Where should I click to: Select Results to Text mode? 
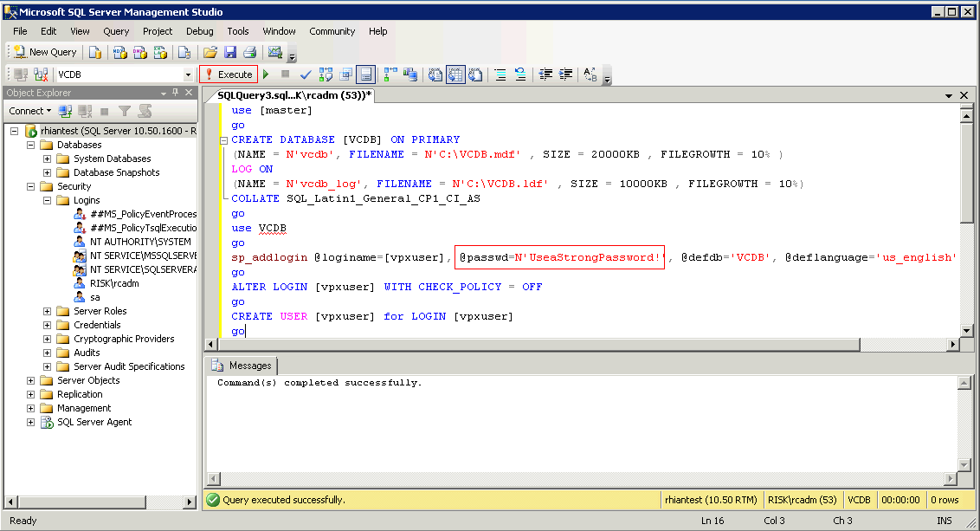[435, 74]
